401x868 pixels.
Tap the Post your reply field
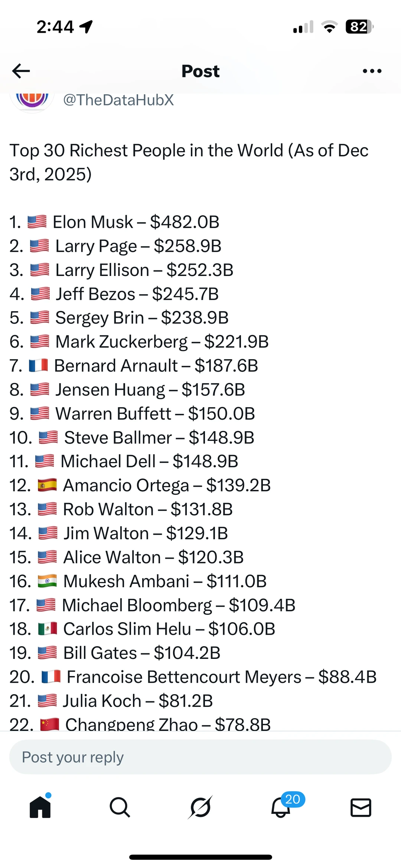point(200,757)
